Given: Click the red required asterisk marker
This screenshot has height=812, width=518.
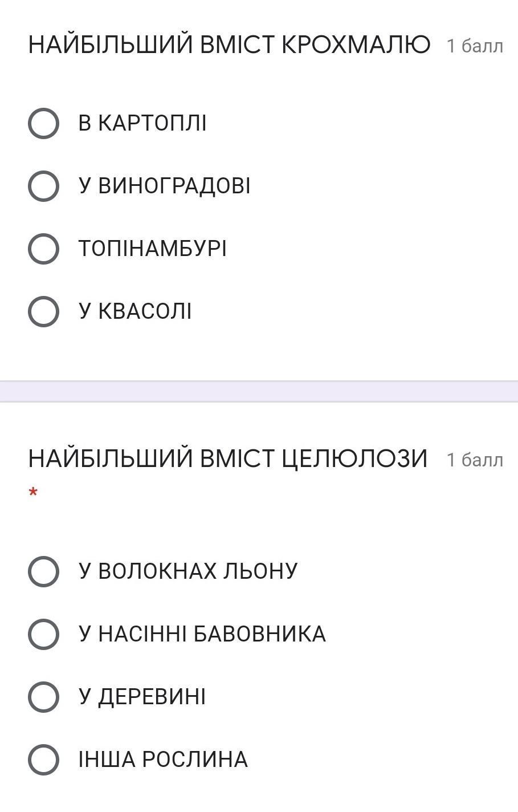Looking at the screenshot, I should click(33, 492).
